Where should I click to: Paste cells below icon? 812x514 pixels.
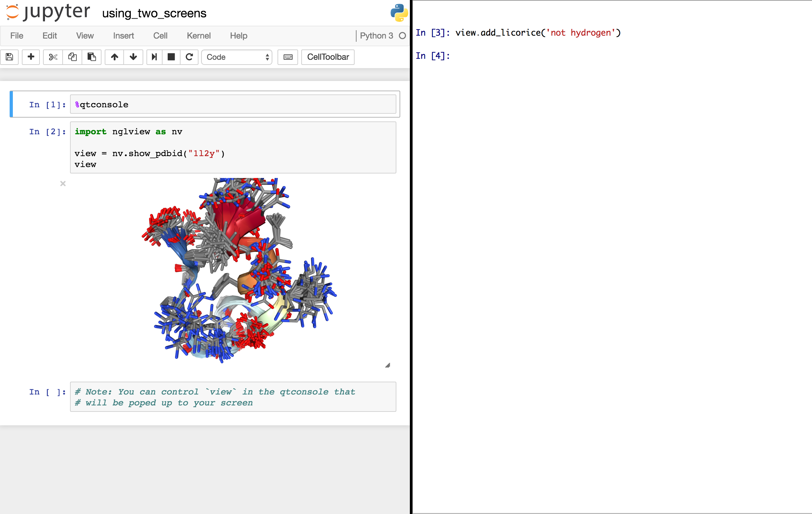(x=92, y=57)
